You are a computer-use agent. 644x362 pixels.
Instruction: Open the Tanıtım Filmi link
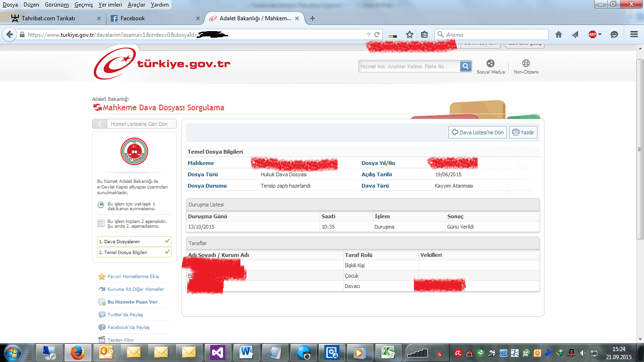(x=120, y=340)
